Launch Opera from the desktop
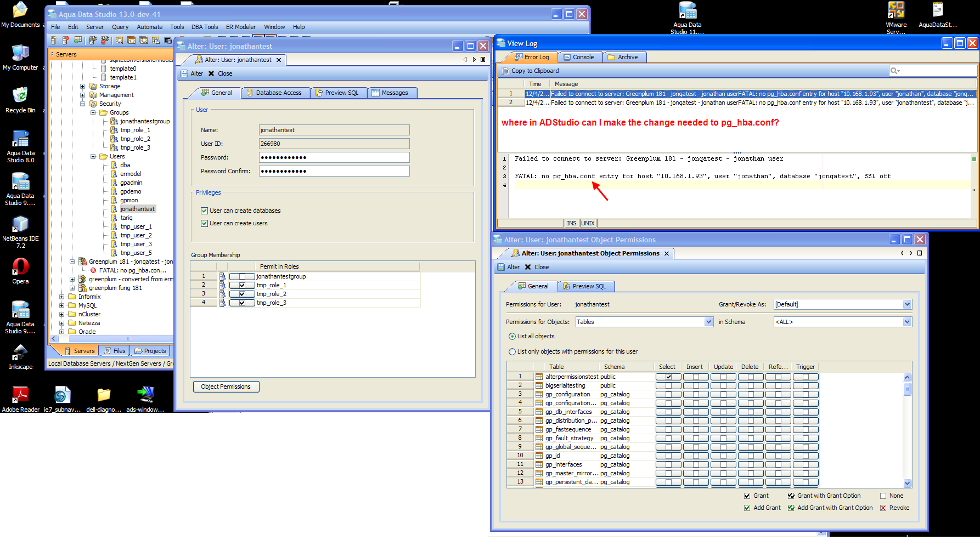 coord(21,271)
